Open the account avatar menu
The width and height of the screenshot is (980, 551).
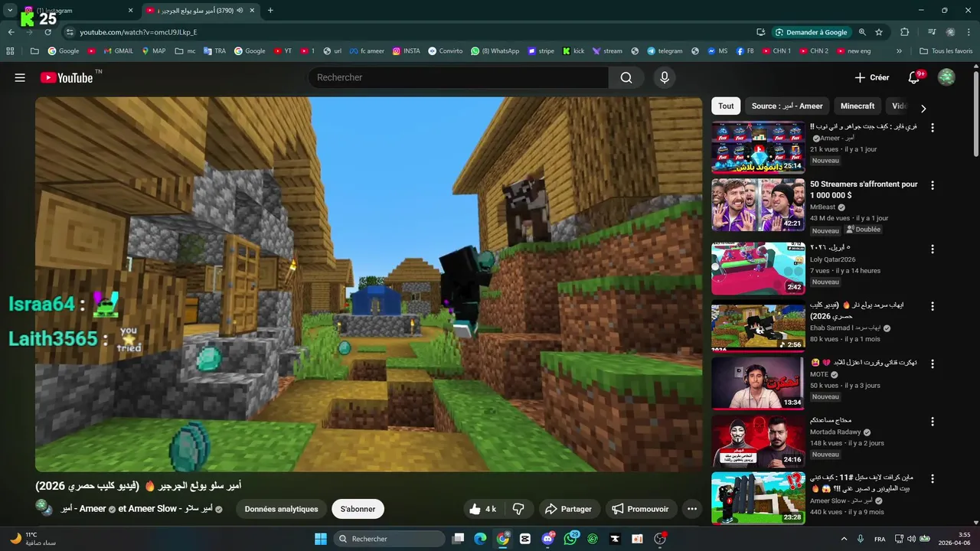click(x=947, y=77)
